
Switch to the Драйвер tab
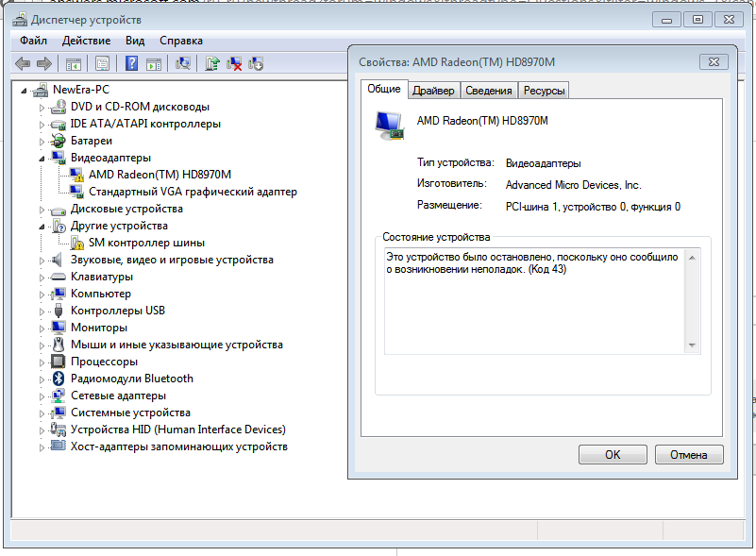click(433, 91)
